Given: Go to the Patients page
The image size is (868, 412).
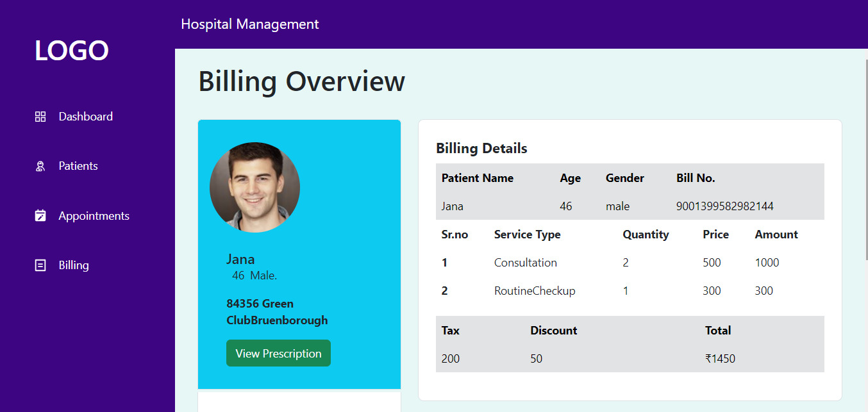Looking at the screenshot, I should [x=78, y=166].
